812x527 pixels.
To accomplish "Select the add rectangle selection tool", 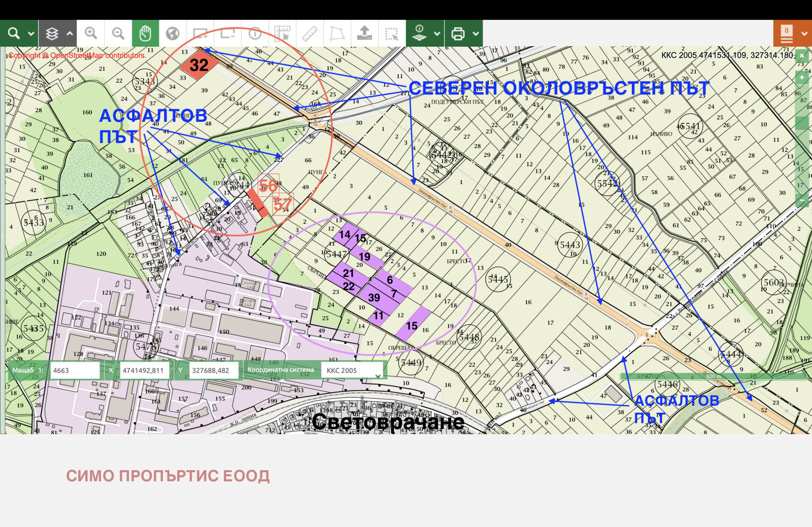I will (x=200, y=33).
